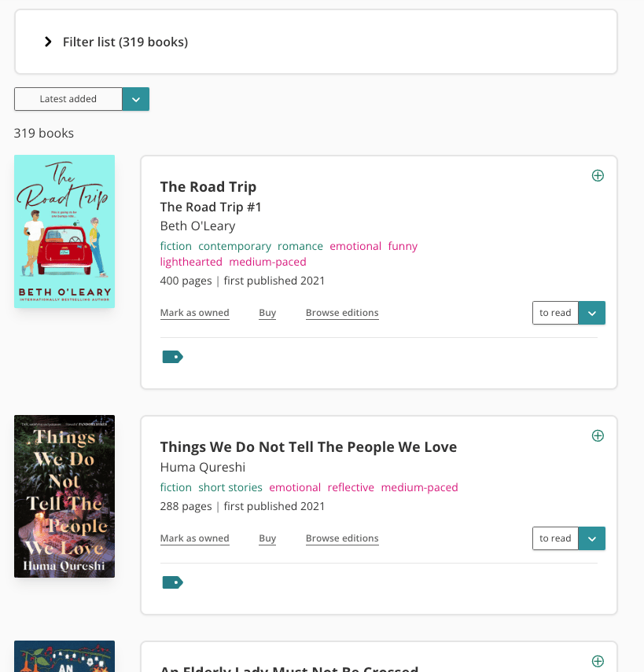Image resolution: width=644 pixels, height=672 pixels.
Task: Open Things We Do Not Tell cover thumbnail
Action: (x=64, y=496)
